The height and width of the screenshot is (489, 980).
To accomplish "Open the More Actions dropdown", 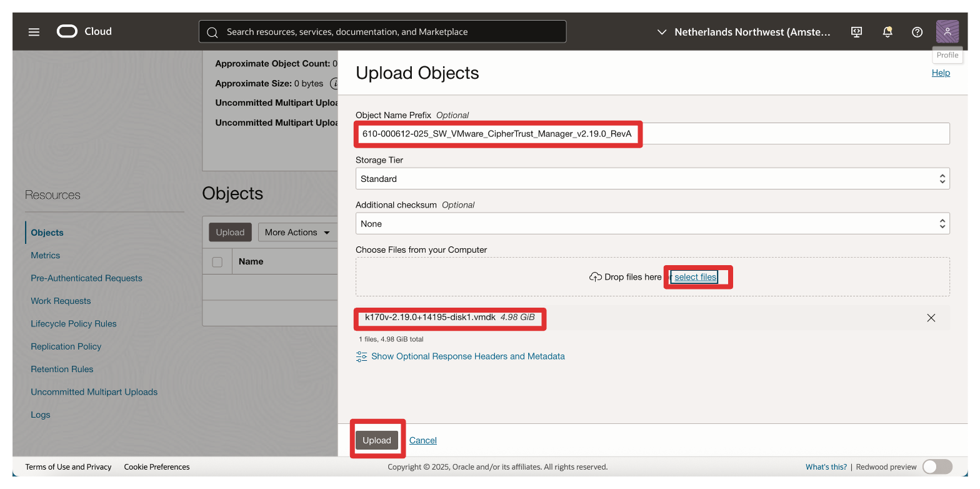I will [x=297, y=232].
